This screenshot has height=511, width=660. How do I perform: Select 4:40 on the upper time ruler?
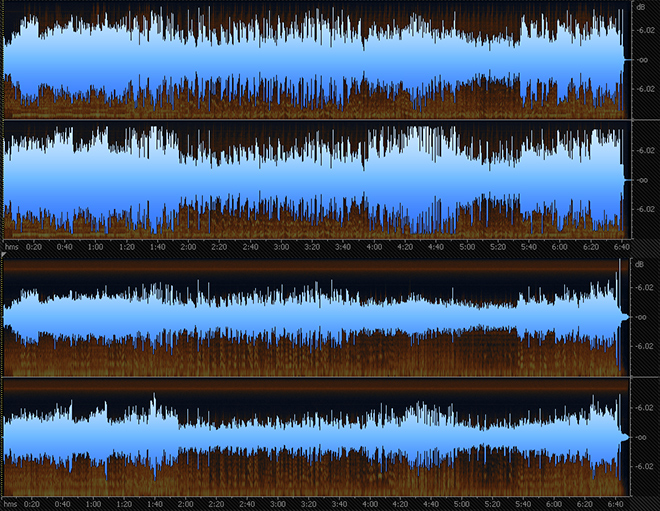click(436, 247)
